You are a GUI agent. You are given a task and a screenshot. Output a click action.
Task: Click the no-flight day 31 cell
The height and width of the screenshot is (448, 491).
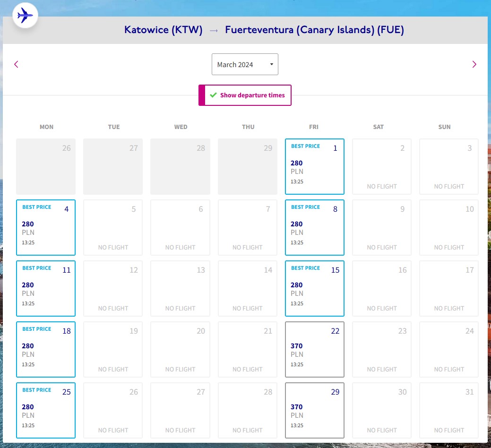[x=449, y=411]
